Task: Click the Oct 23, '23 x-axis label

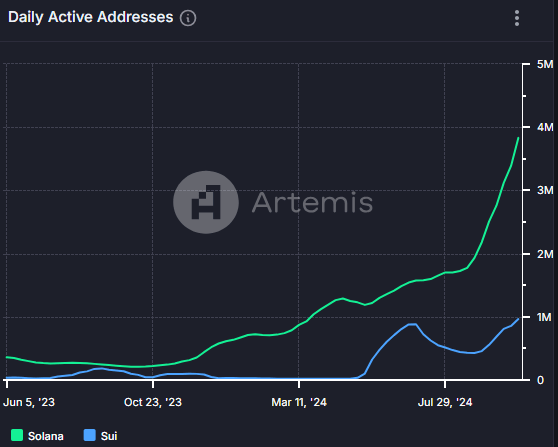Action: tap(153, 402)
